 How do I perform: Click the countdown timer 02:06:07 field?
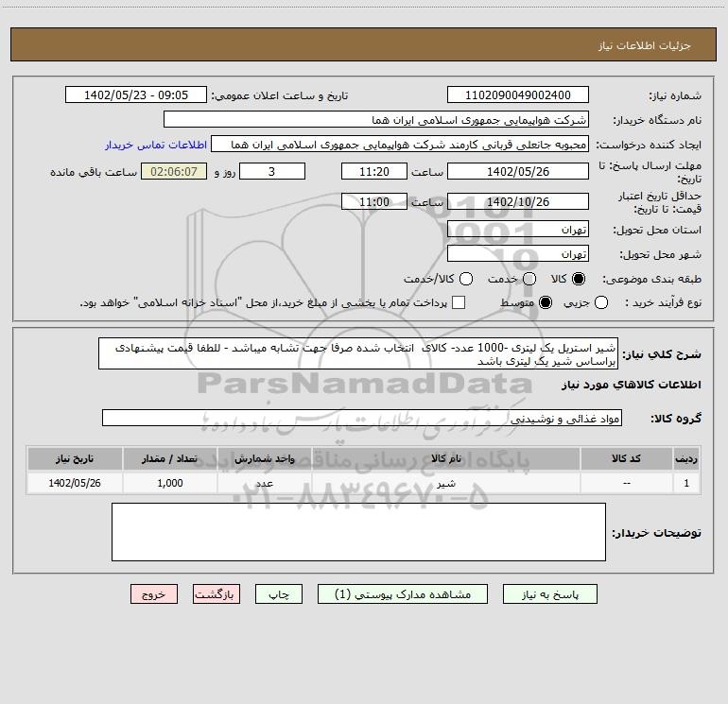(174, 171)
